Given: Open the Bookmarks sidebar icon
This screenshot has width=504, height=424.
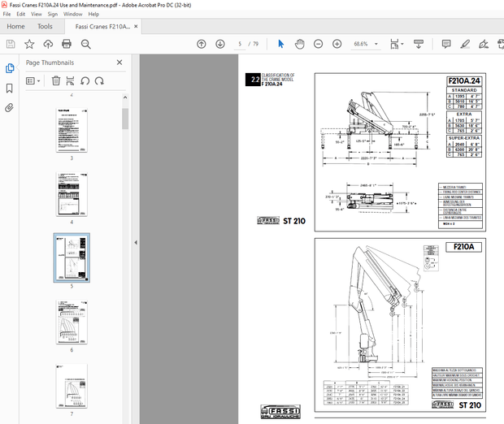Looking at the screenshot, I should [x=10, y=88].
